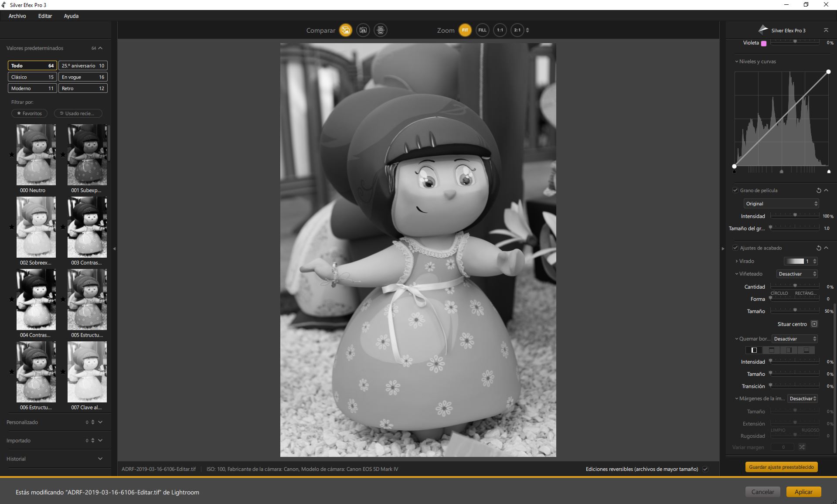Open the film grain type Original dropdown

point(781,204)
